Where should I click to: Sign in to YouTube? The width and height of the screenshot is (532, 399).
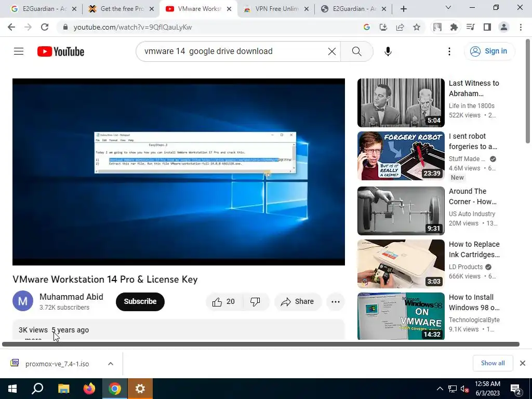(x=489, y=51)
